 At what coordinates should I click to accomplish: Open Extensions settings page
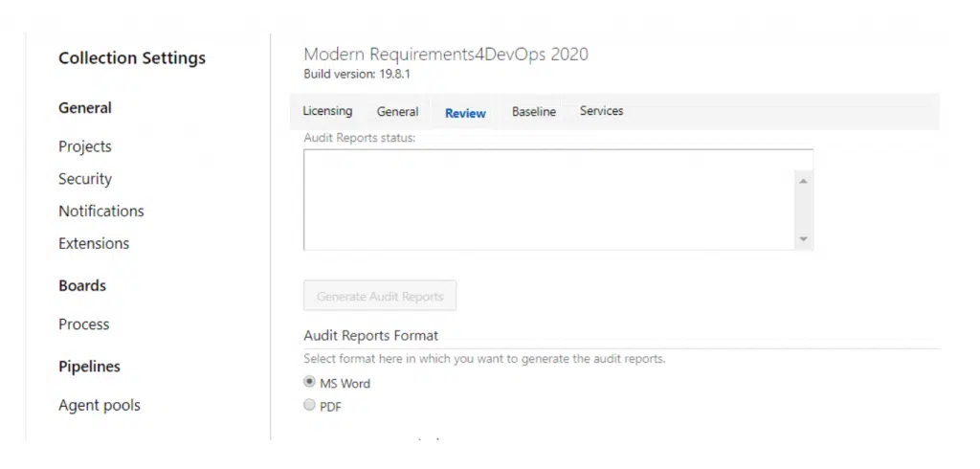[94, 243]
